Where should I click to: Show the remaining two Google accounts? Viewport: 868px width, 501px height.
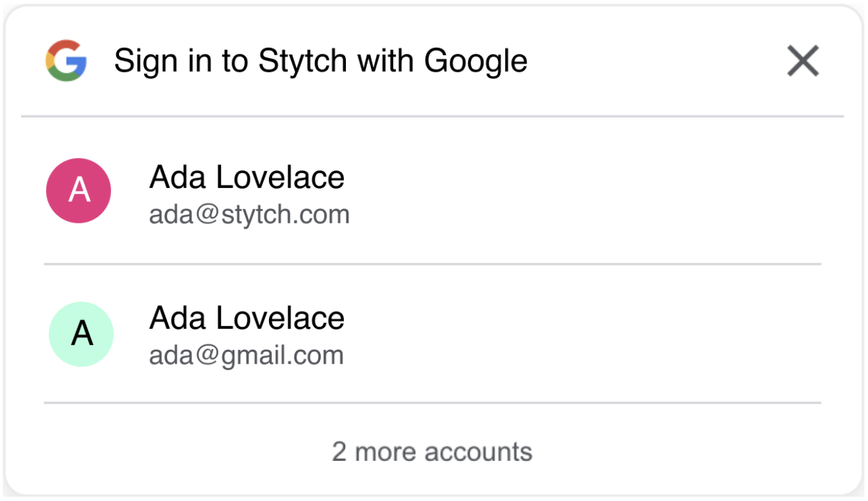(432, 452)
